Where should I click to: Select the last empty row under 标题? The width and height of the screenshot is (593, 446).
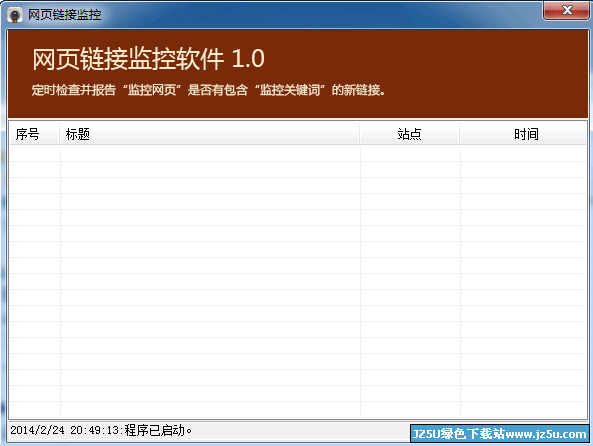pyautogui.click(x=210, y=410)
